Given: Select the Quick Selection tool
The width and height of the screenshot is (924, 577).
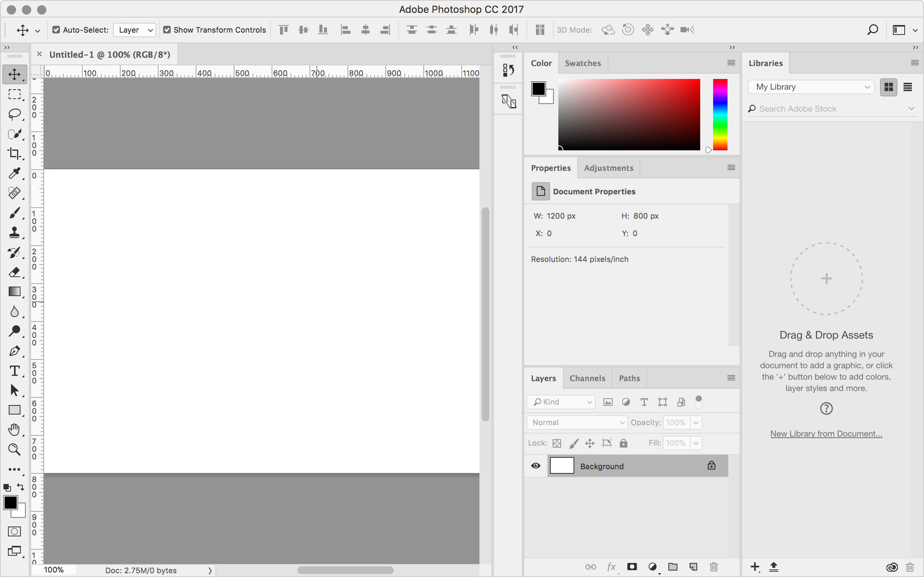Looking at the screenshot, I should coord(14,134).
